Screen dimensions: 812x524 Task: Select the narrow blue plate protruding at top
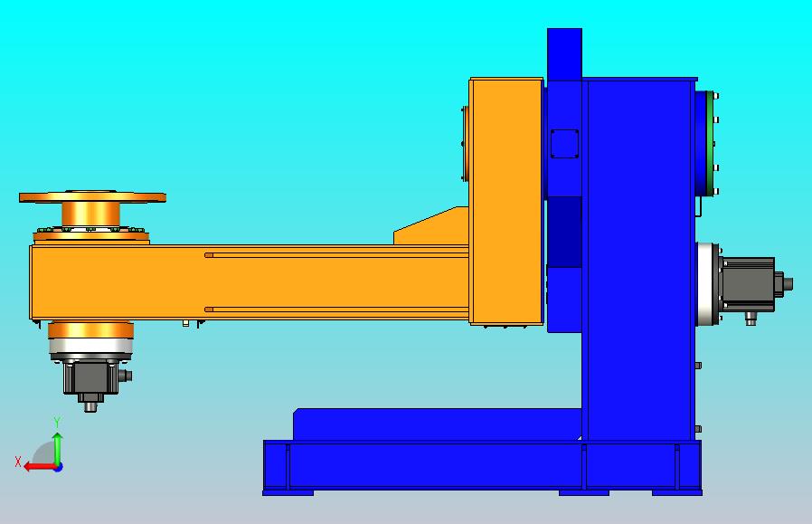[x=564, y=54]
